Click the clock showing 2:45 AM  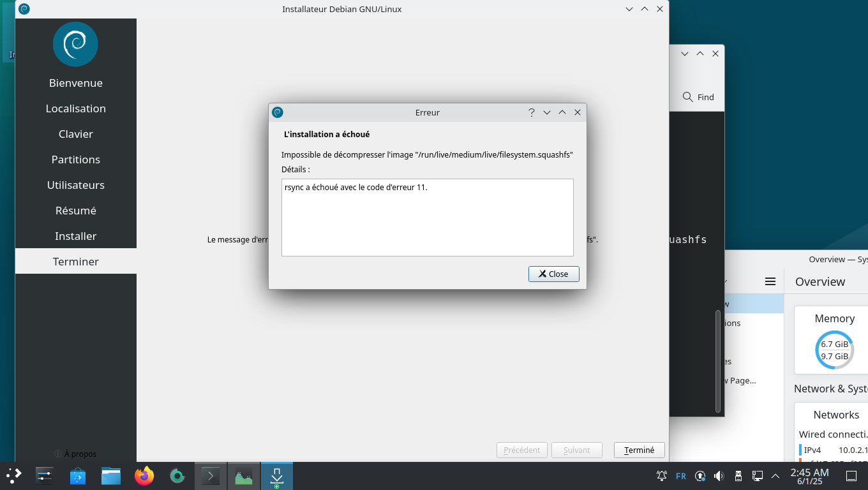point(809,476)
